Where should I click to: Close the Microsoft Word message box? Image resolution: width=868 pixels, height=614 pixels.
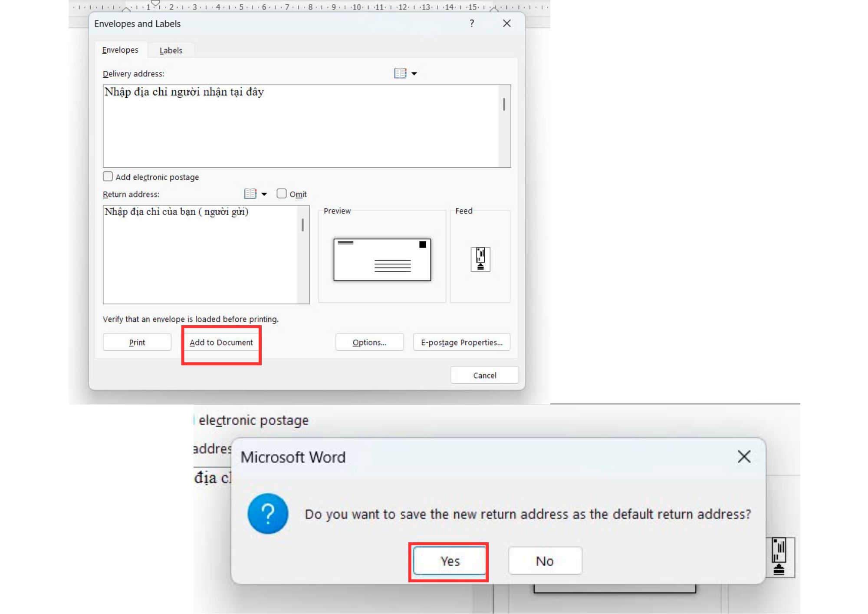[x=744, y=456]
